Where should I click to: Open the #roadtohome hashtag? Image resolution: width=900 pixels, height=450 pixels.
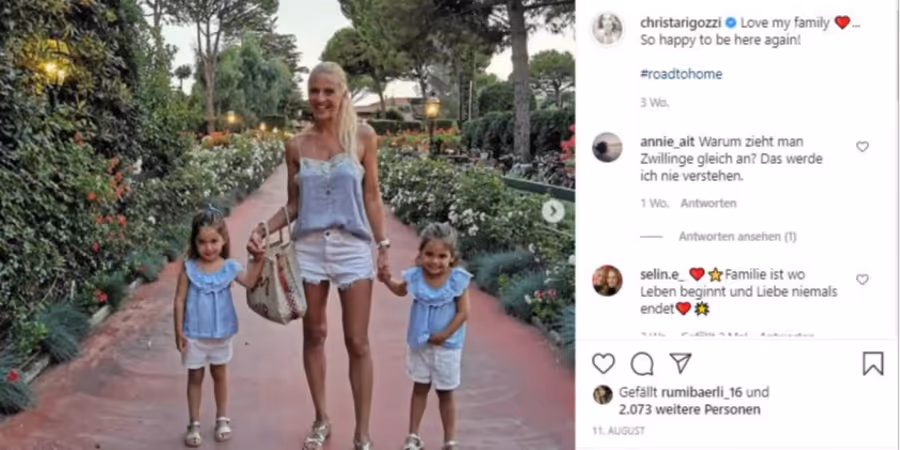point(681,74)
